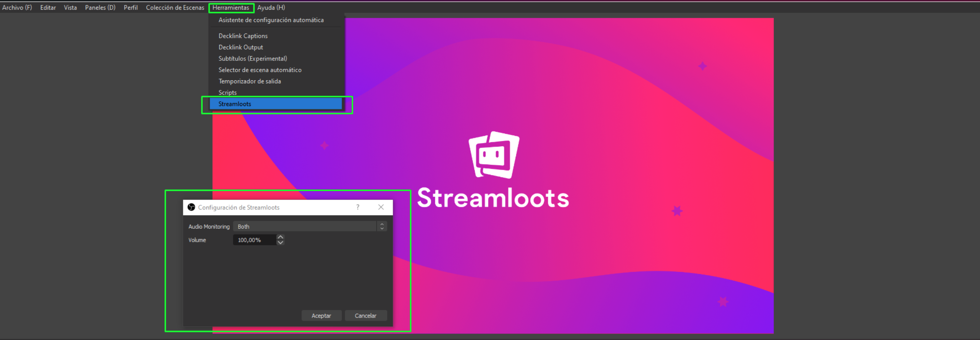Open the Ayuda (H) menu

(x=271, y=7)
